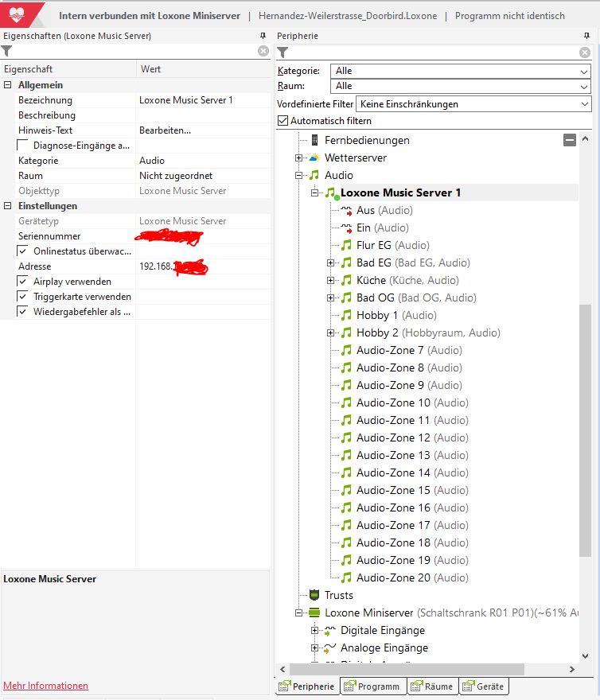This screenshot has height=700, width=600.
Task: Click the Aus (Audio) output icon
Action: [347, 210]
